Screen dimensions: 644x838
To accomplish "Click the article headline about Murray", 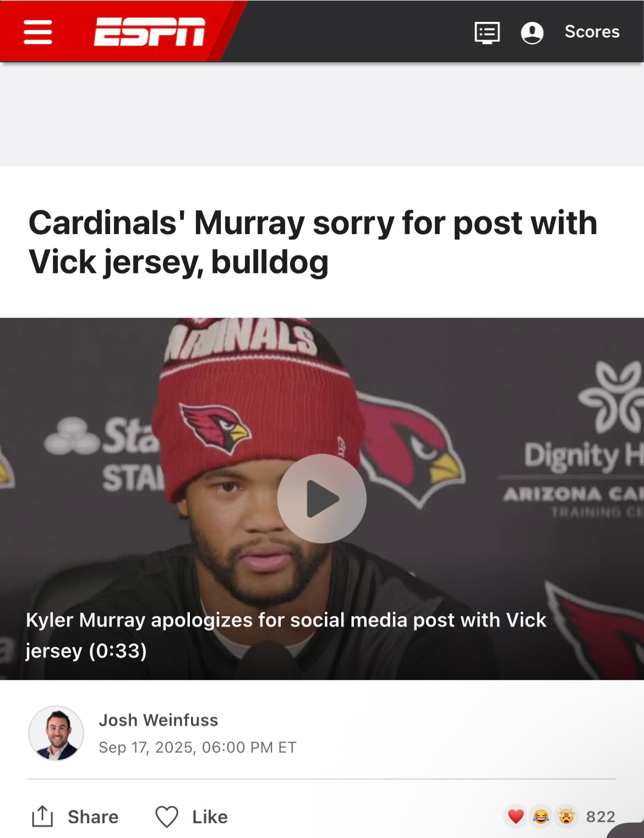I will click(x=313, y=242).
